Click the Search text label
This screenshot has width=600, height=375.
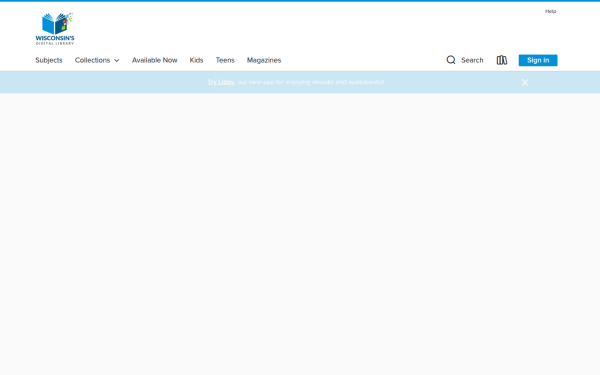[472, 60]
